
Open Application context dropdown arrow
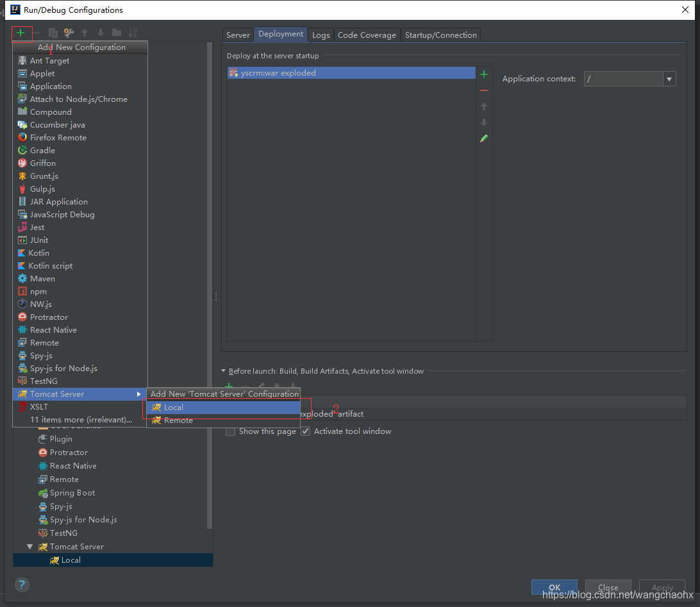point(669,79)
